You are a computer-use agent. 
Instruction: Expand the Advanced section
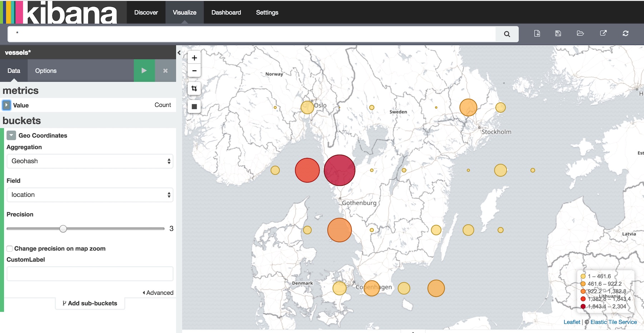click(158, 293)
